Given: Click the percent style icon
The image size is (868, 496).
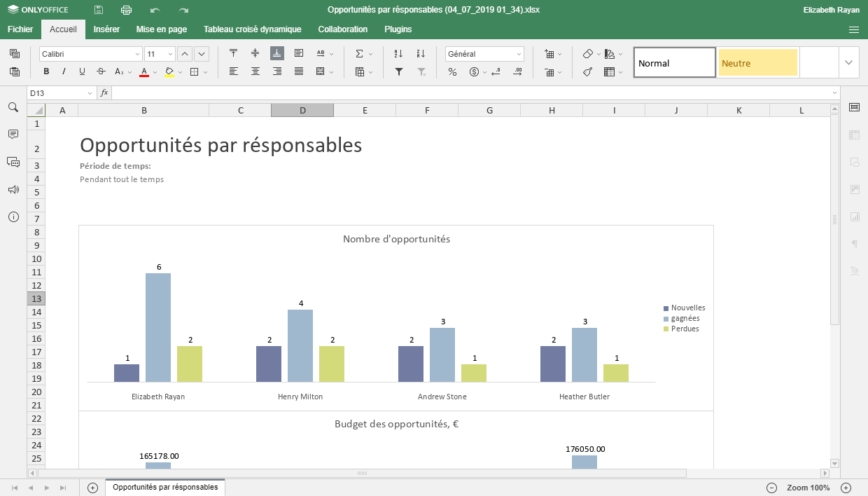Looking at the screenshot, I should 452,71.
